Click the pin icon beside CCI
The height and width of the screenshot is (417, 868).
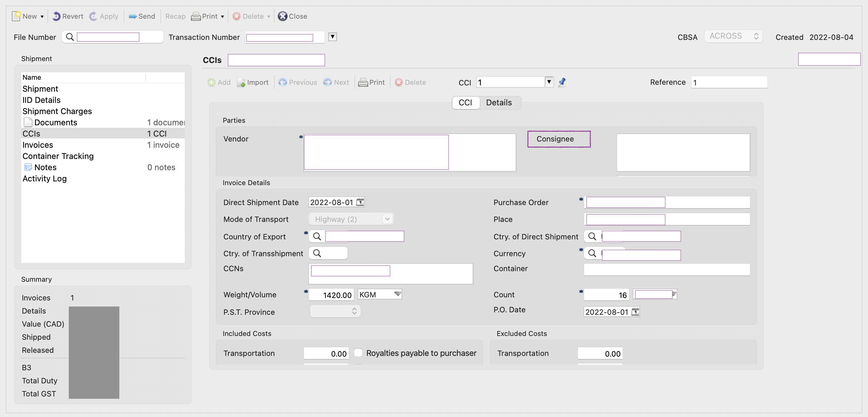click(x=562, y=82)
